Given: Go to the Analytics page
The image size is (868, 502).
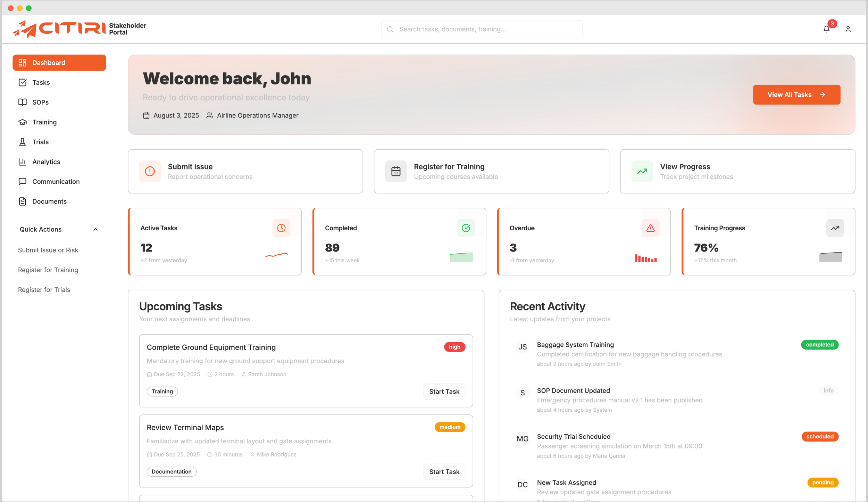Looking at the screenshot, I should pos(46,162).
